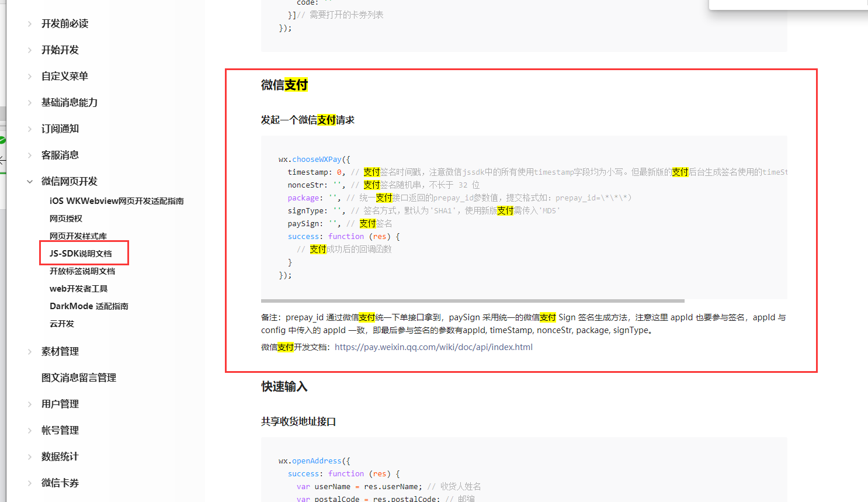Screen dimensions: 868x502
Task: Expand the 用户管理 section chevron
Action: 30,404
